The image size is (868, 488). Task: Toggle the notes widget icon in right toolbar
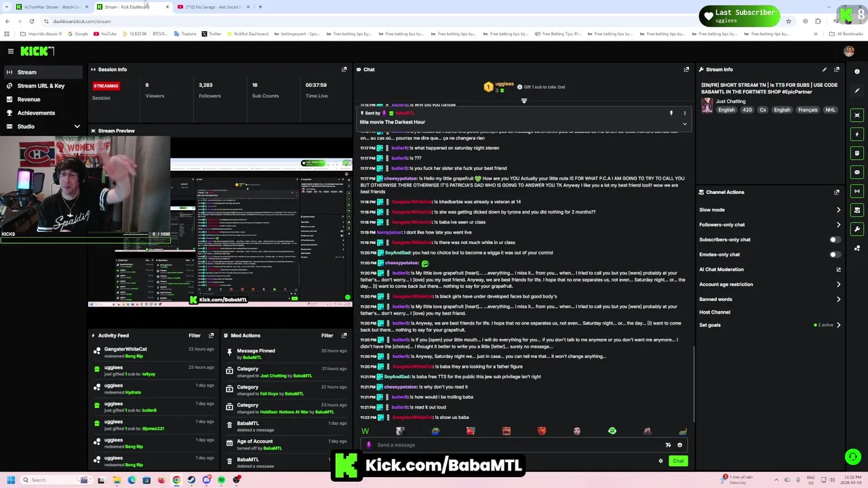coord(857,153)
